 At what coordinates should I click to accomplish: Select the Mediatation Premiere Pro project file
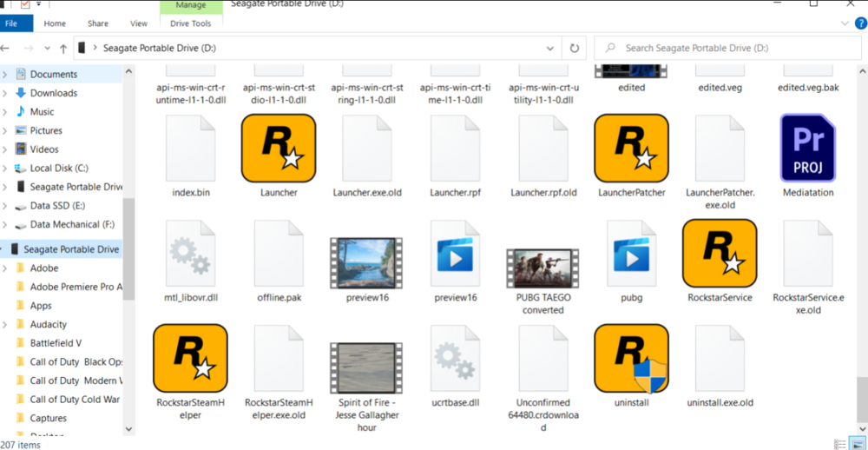click(x=807, y=149)
